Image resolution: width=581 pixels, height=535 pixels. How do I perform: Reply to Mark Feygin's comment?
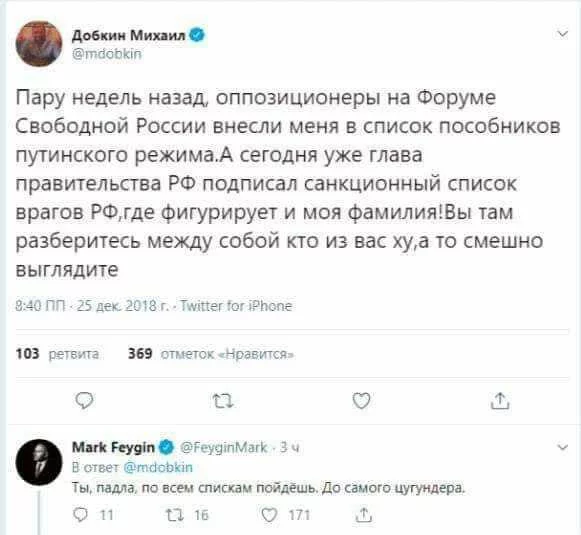(x=81, y=515)
